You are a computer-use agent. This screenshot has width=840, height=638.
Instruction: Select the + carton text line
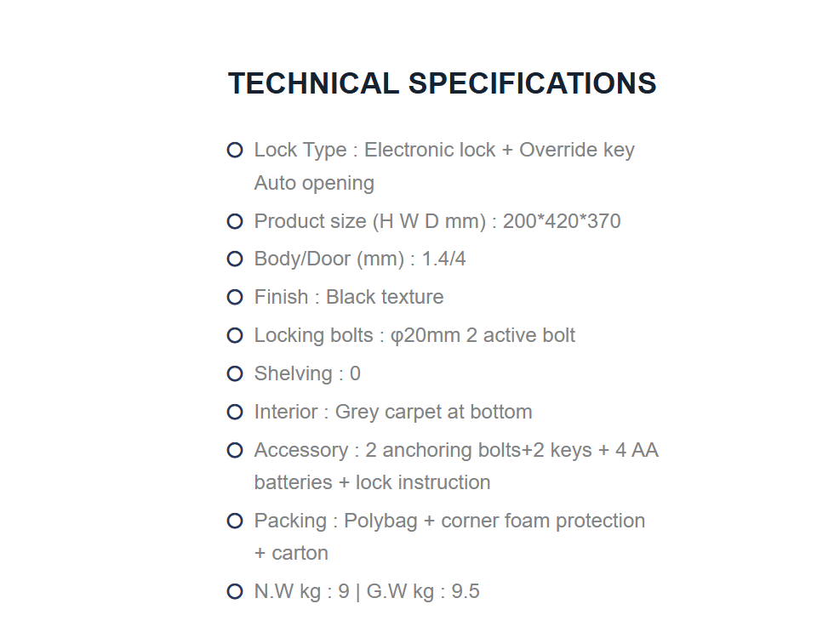pyautogui.click(x=291, y=554)
